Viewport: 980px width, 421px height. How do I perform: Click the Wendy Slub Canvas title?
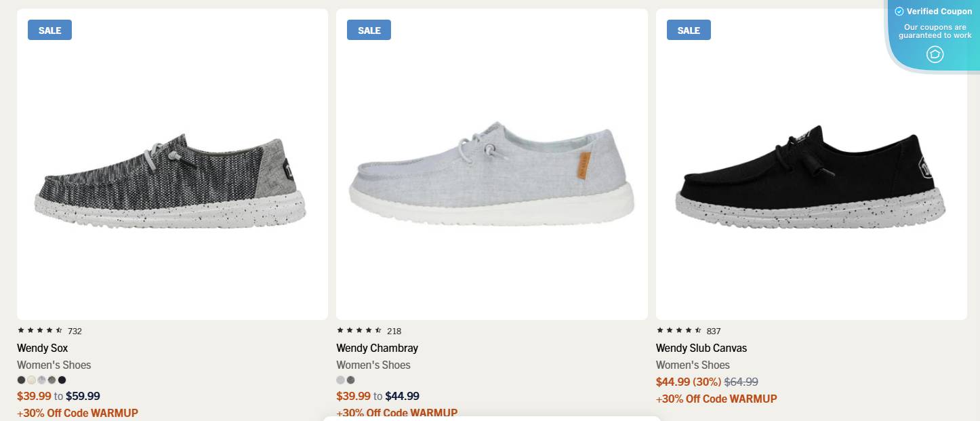point(701,348)
